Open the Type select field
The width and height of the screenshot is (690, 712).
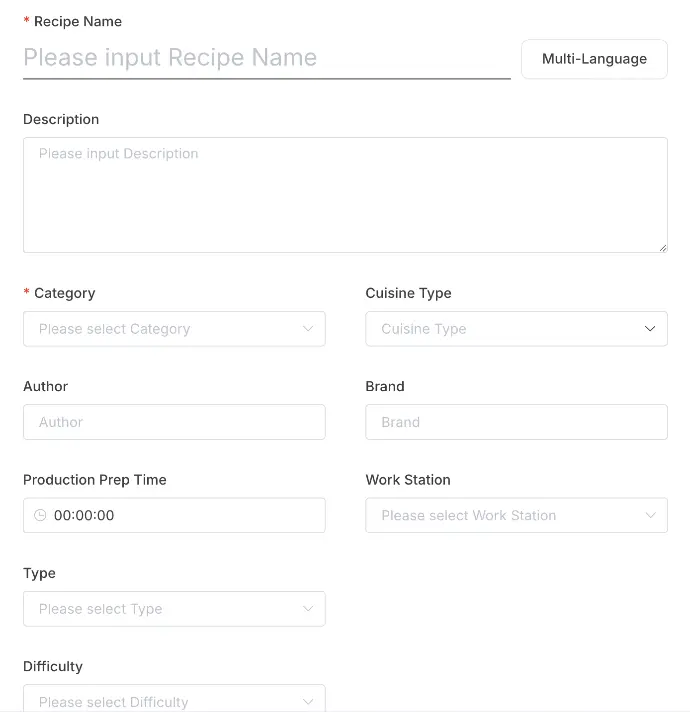coord(160,609)
